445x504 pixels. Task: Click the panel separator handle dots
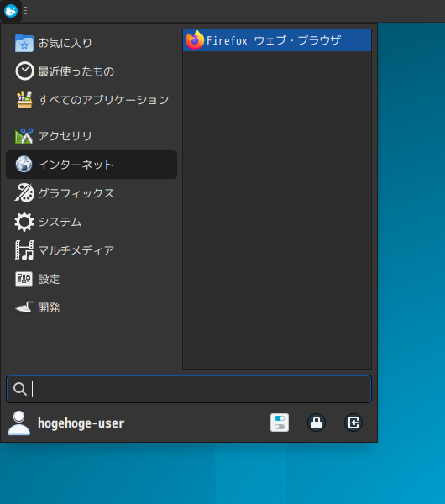point(25,11)
